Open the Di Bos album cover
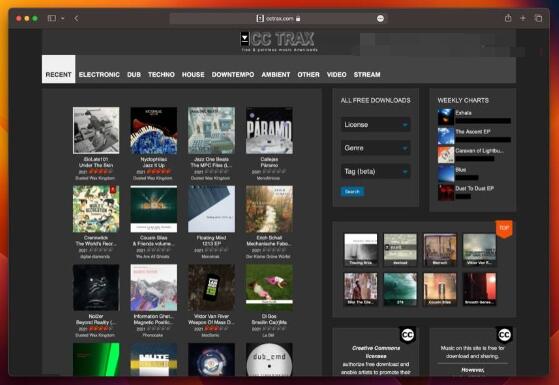The height and width of the screenshot is (385, 559). coord(269,287)
